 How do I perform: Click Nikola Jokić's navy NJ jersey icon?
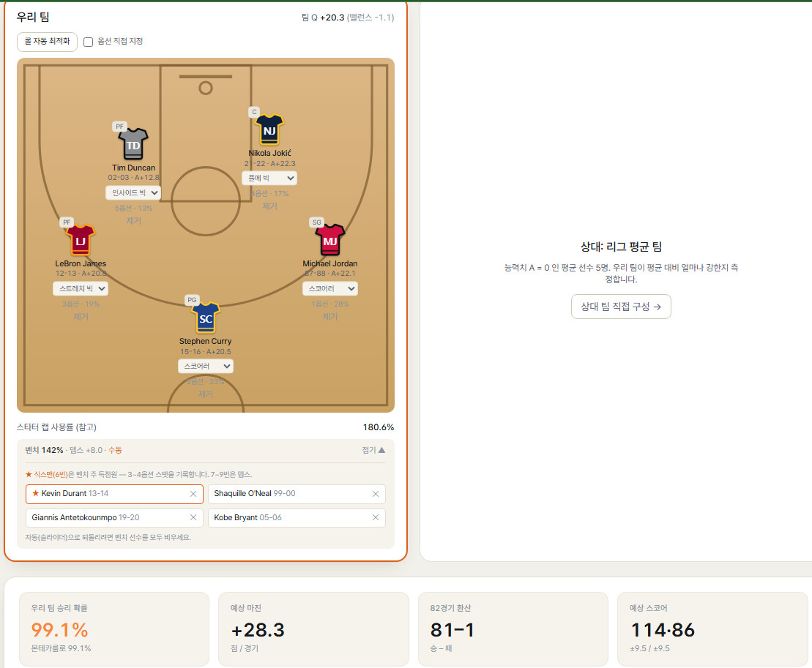tap(269, 130)
